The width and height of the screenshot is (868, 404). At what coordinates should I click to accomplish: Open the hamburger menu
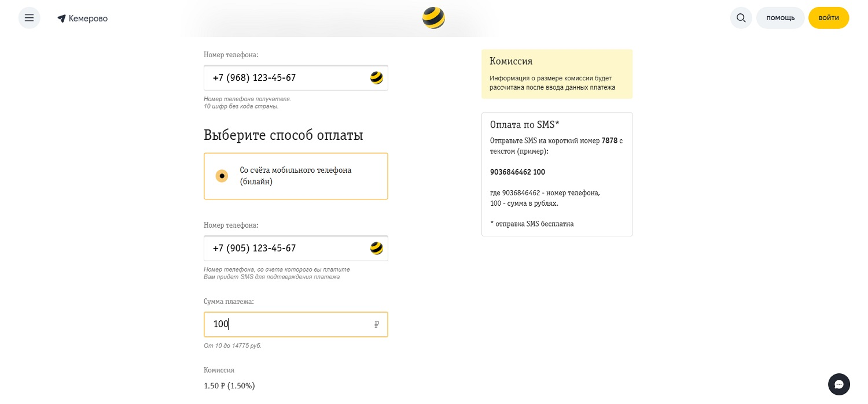point(30,18)
